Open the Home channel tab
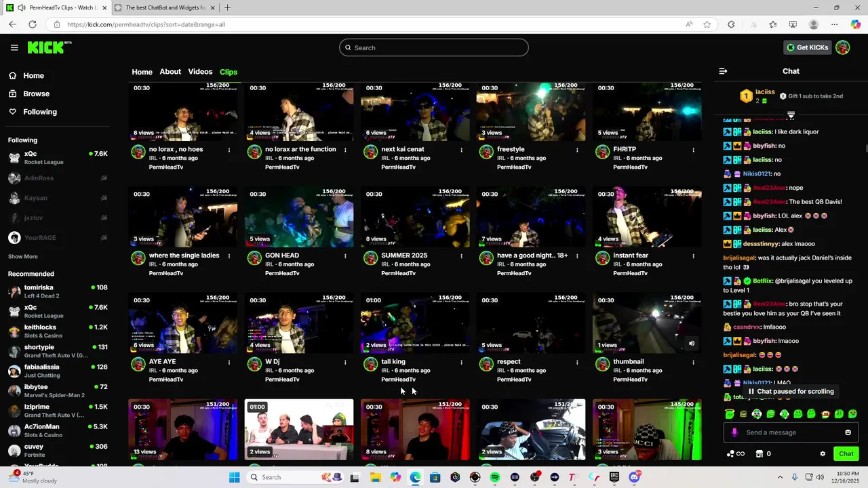 [x=142, y=72]
